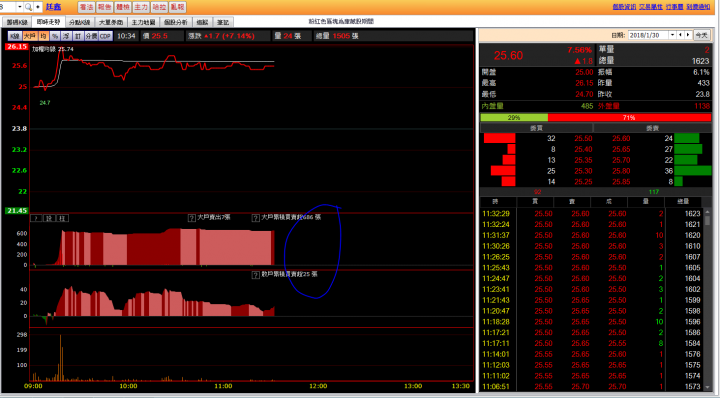
Task: Open the 哈拉 red toolbar button
Action: pyautogui.click(x=159, y=7)
